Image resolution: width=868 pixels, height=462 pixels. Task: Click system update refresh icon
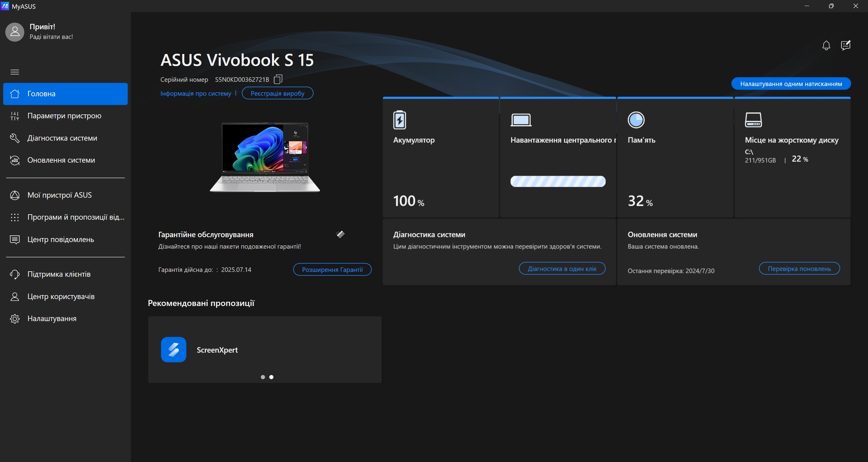click(15, 160)
